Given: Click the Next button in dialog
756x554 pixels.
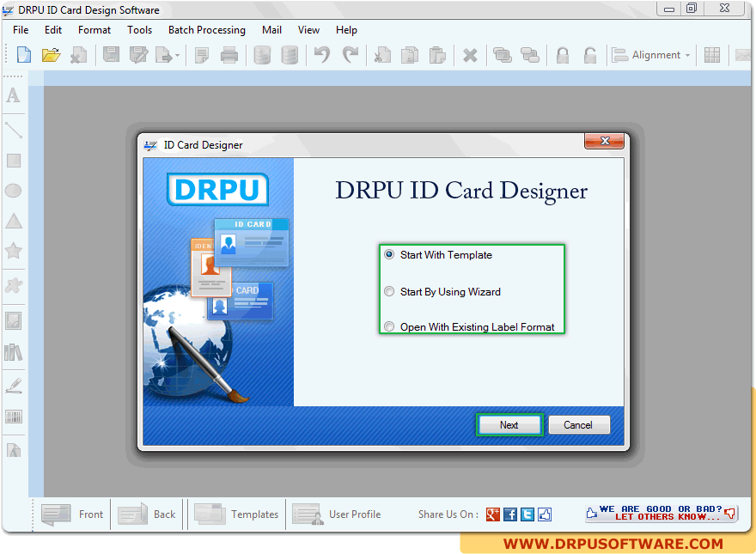Looking at the screenshot, I should click(509, 425).
